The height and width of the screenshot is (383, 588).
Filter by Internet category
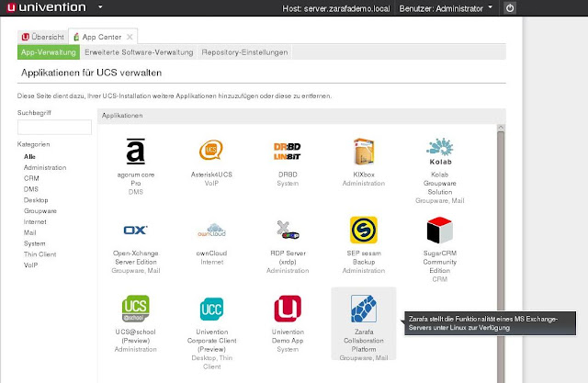pyautogui.click(x=35, y=221)
